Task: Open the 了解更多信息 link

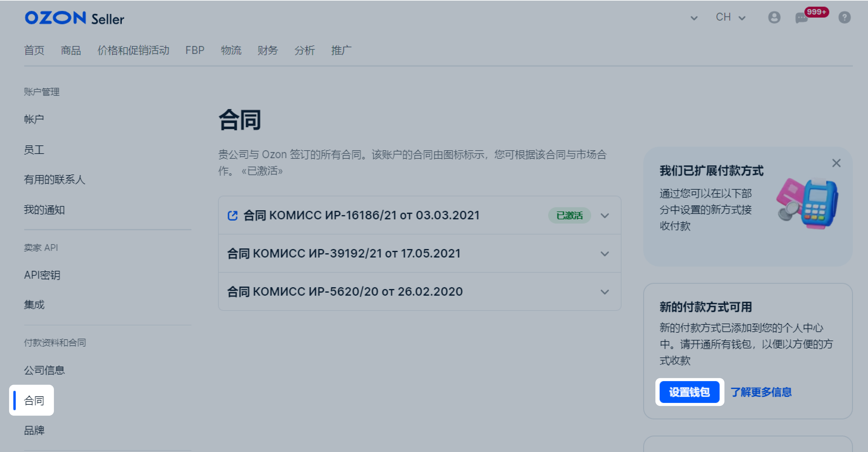Action: pos(762,392)
